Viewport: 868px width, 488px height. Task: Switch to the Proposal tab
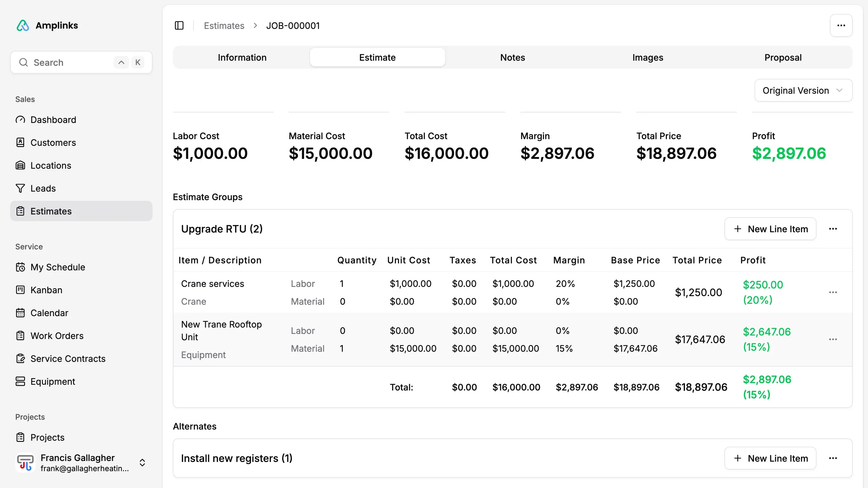coord(783,58)
